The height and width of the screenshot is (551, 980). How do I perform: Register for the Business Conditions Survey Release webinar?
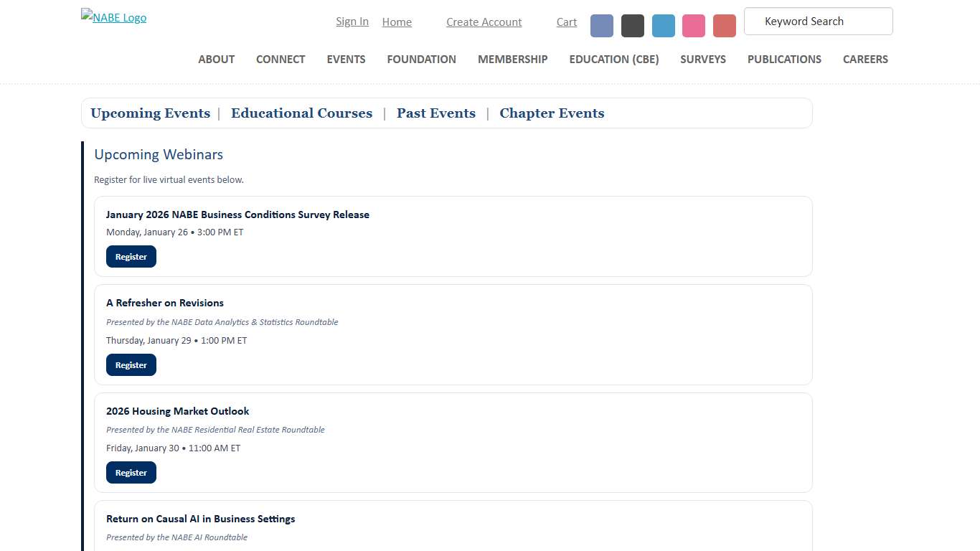pos(131,256)
